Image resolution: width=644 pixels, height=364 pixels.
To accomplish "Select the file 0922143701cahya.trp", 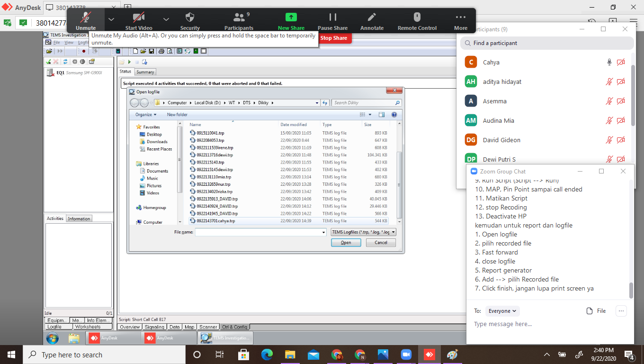I will (215, 221).
